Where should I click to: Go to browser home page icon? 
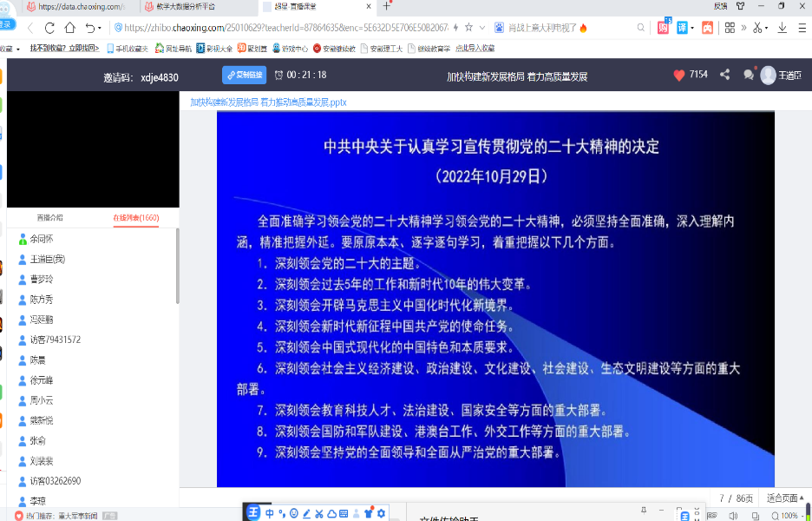click(x=70, y=28)
